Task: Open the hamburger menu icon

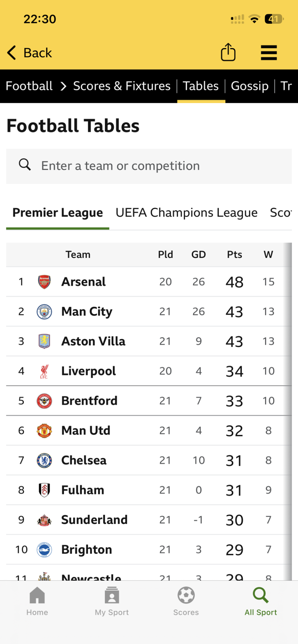Action: pyautogui.click(x=269, y=53)
